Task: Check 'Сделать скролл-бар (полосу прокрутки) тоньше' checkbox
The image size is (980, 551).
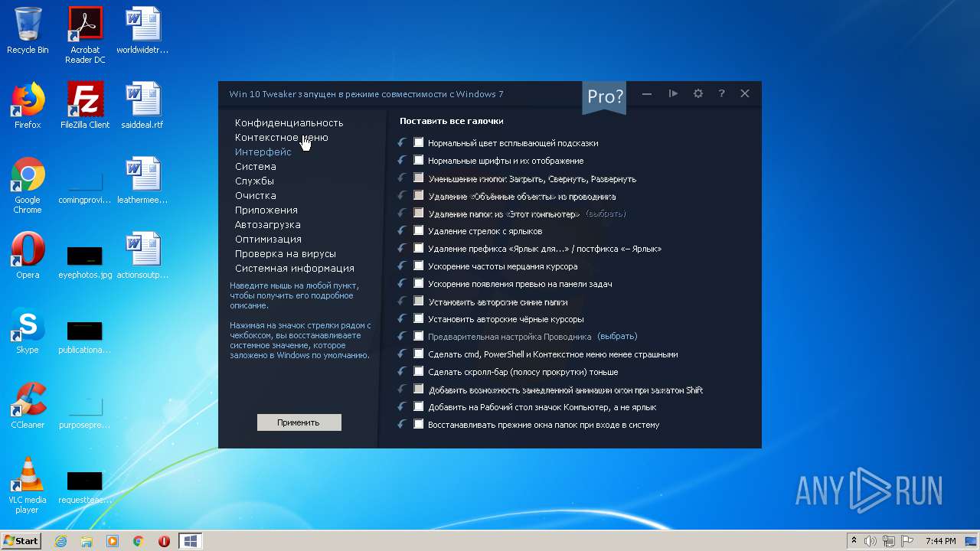Action: point(419,371)
